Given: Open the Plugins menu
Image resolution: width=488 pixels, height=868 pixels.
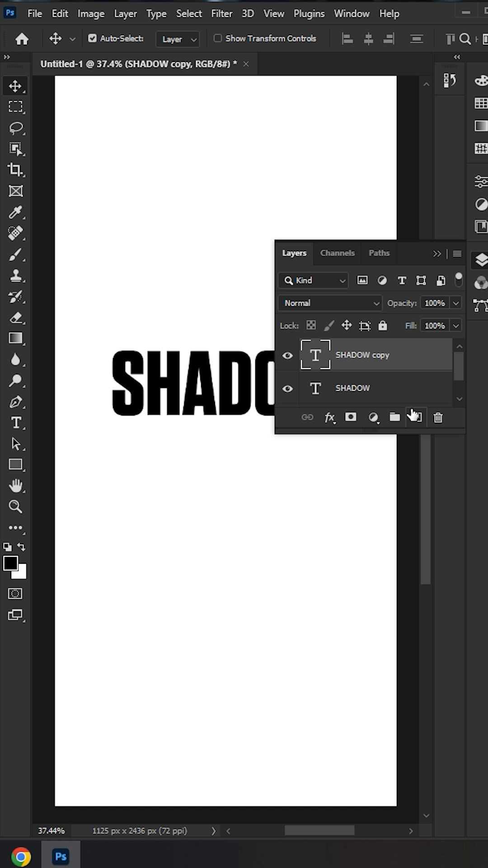Looking at the screenshot, I should (309, 14).
